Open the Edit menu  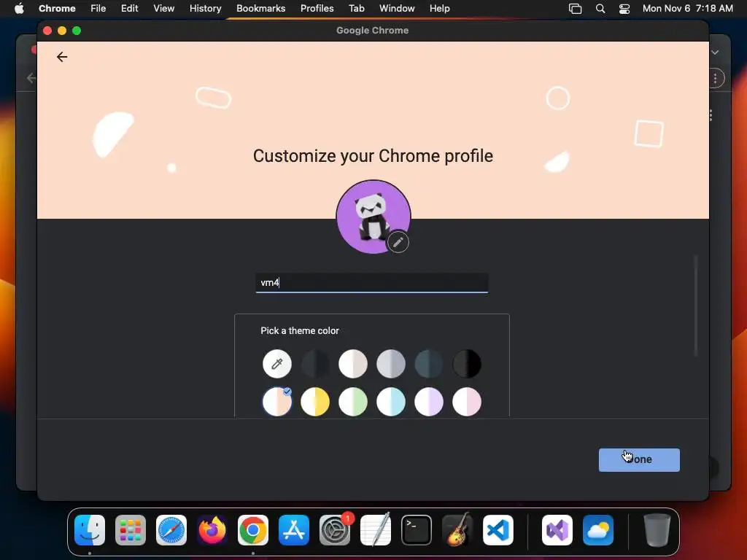(x=130, y=9)
